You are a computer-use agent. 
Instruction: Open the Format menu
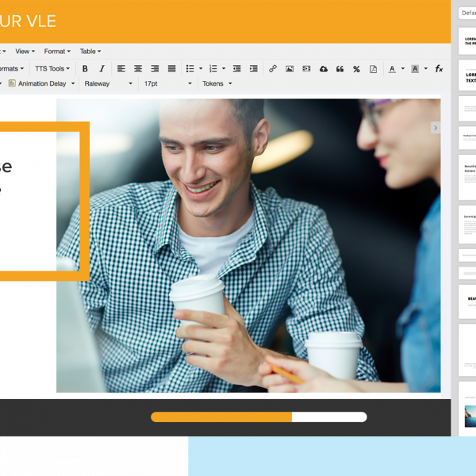[x=57, y=52]
